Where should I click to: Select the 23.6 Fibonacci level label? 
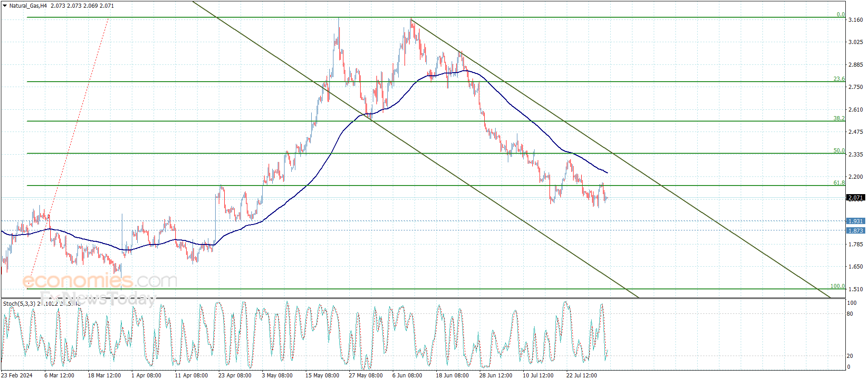pyautogui.click(x=839, y=79)
